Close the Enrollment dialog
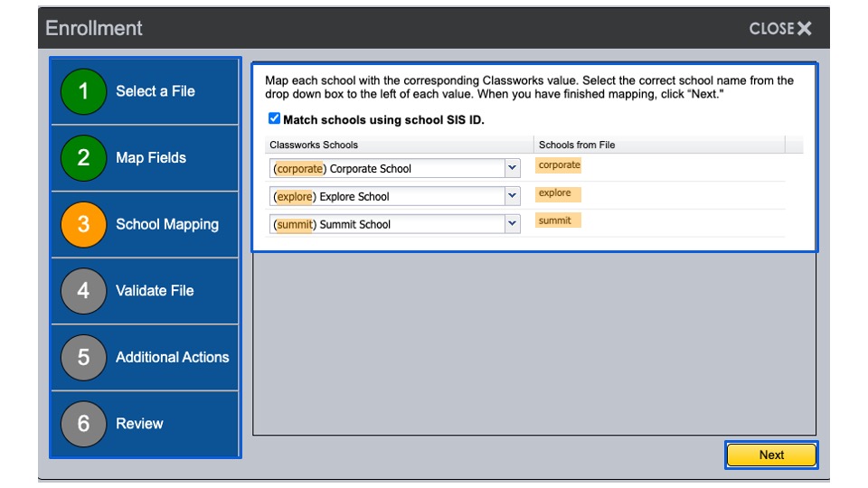868x488 pixels. 780,28
